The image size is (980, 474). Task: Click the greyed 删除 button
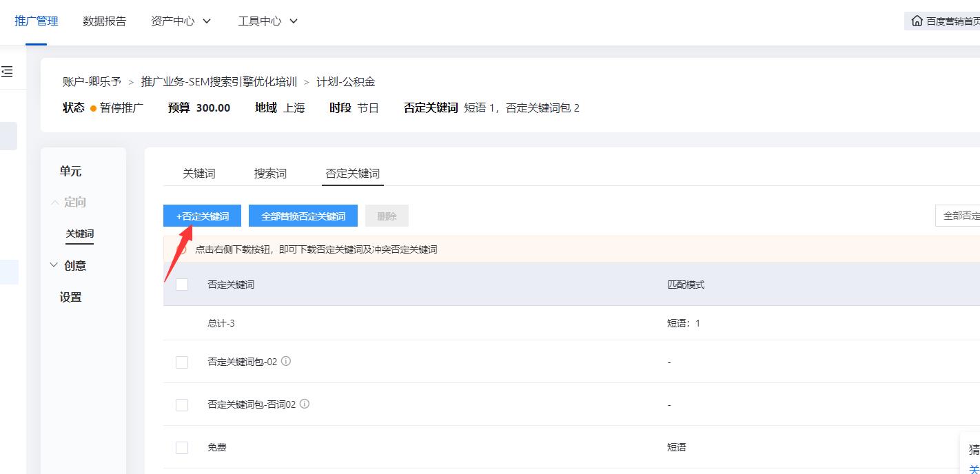[x=387, y=216]
